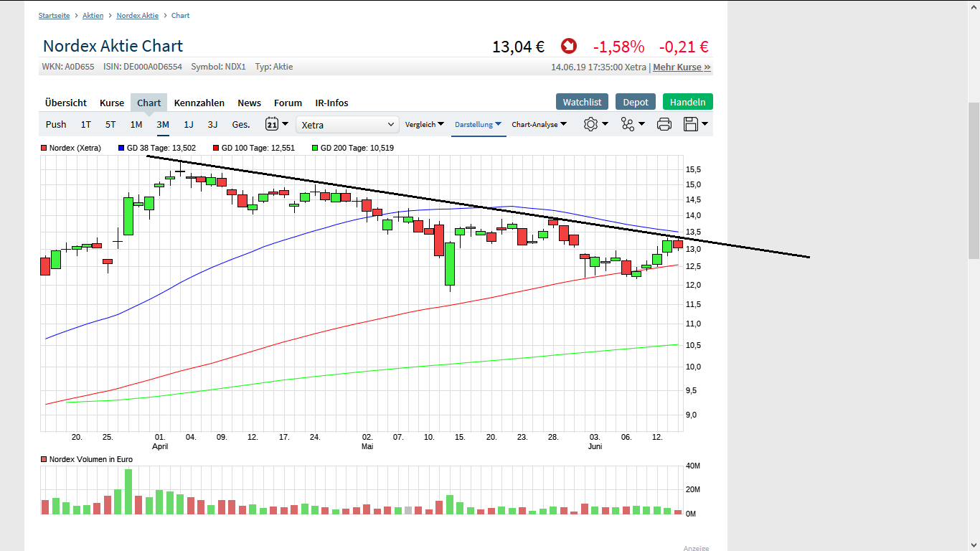Viewport: 980px width, 551px height.
Task: Print the chart with the printer icon
Action: tap(664, 124)
